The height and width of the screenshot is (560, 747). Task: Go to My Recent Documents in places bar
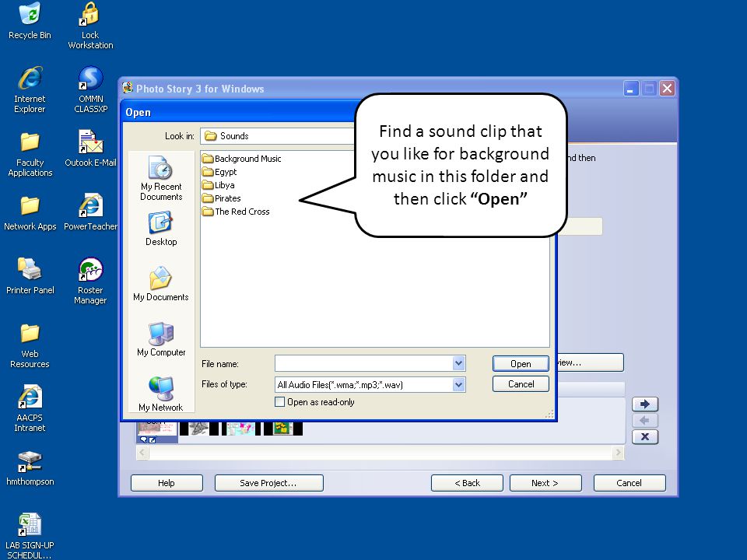pyautogui.click(x=161, y=178)
